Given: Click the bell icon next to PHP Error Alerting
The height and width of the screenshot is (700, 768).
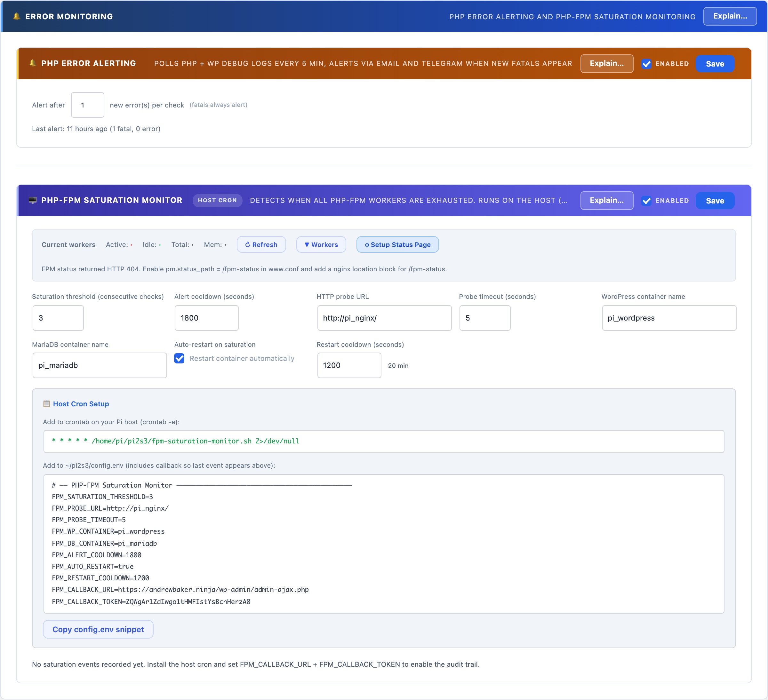Looking at the screenshot, I should coord(33,63).
